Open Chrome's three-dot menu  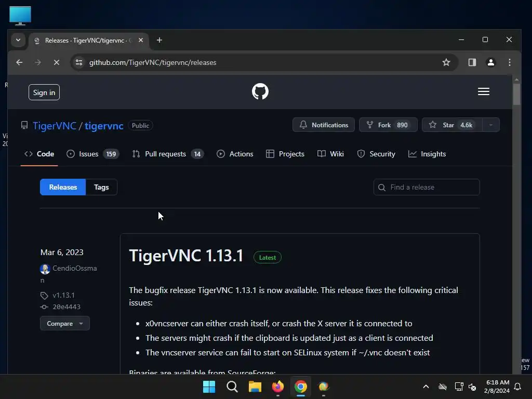tap(509, 62)
